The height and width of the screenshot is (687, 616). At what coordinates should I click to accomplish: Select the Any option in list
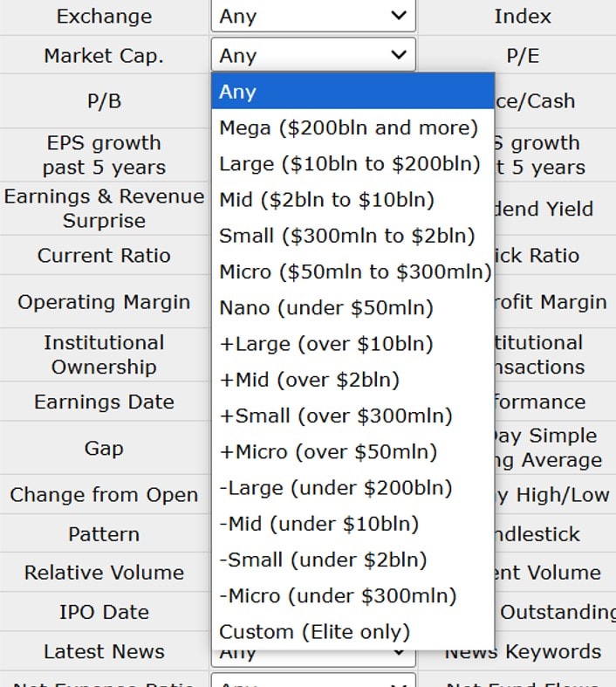[352, 92]
